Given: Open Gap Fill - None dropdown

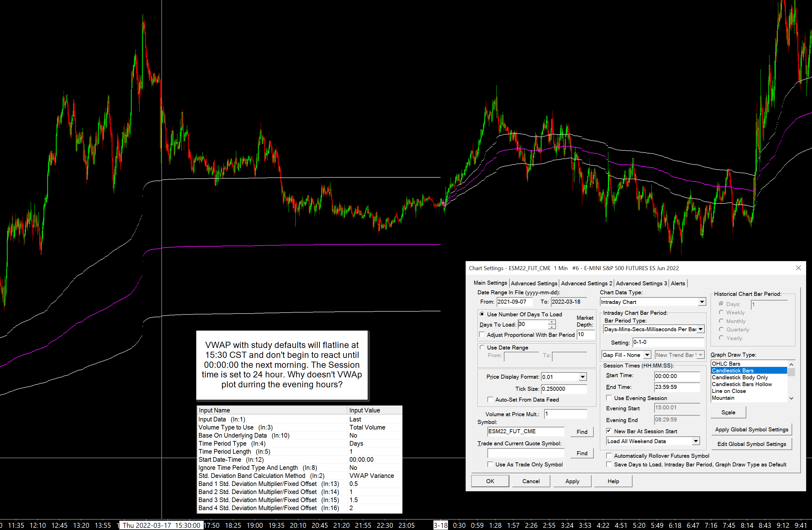Looking at the screenshot, I should (646, 355).
